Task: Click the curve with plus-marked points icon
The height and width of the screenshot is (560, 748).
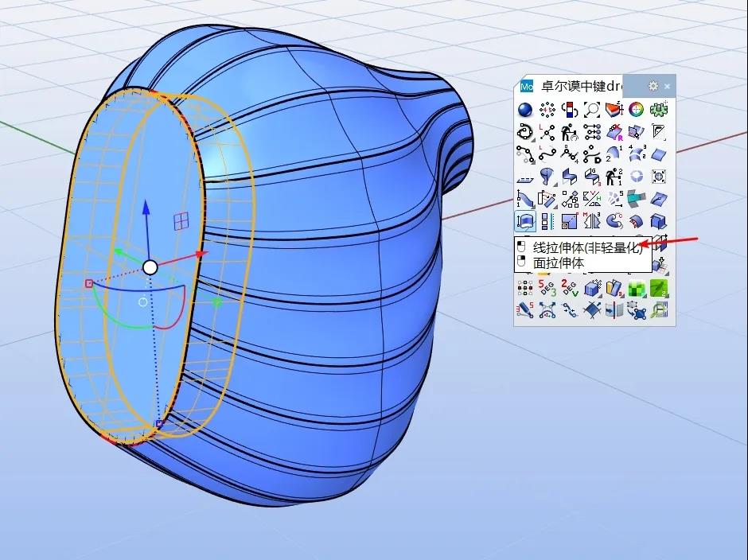Action: (570, 310)
